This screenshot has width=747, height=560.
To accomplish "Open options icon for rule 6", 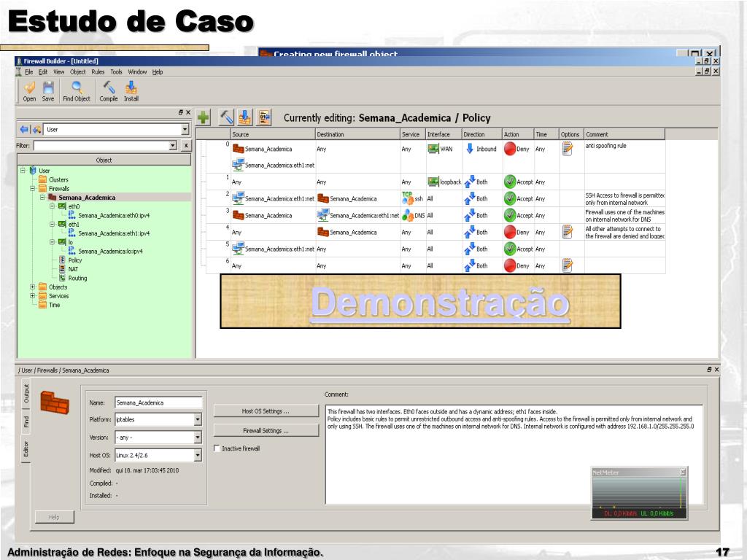I will [x=567, y=265].
